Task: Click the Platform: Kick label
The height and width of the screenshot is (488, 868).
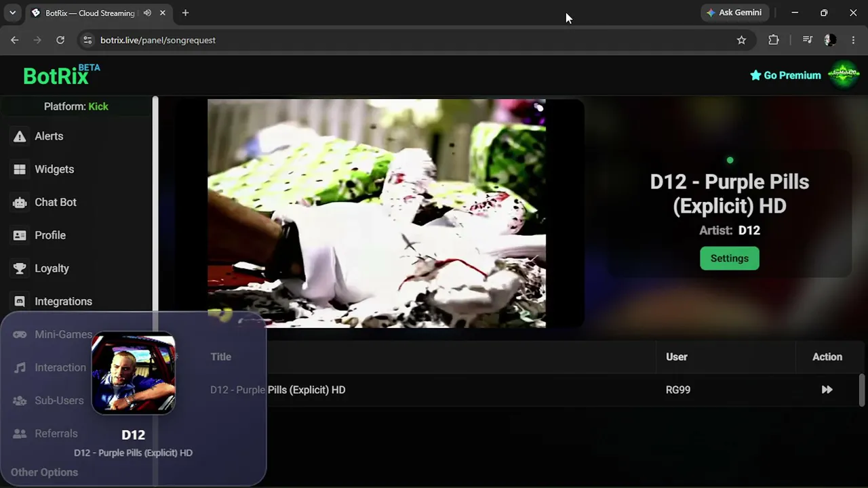Action: (x=76, y=106)
